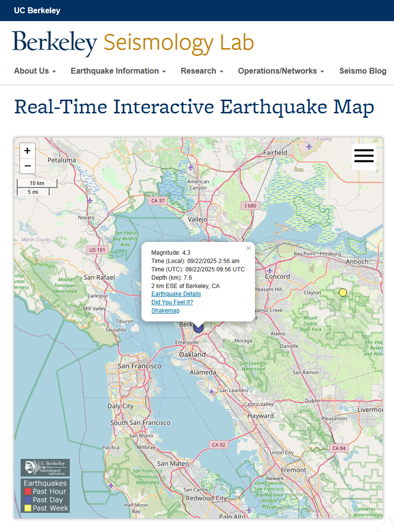Image resolution: width=394 pixels, height=532 pixels.
Task: Expand the Research dropdown menu
Action: [x=202, y=71]
